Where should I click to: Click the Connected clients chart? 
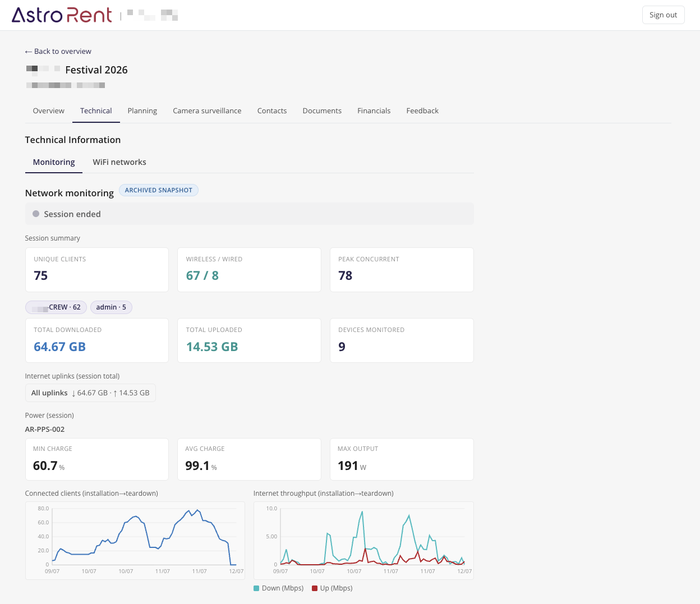(135, 541)
